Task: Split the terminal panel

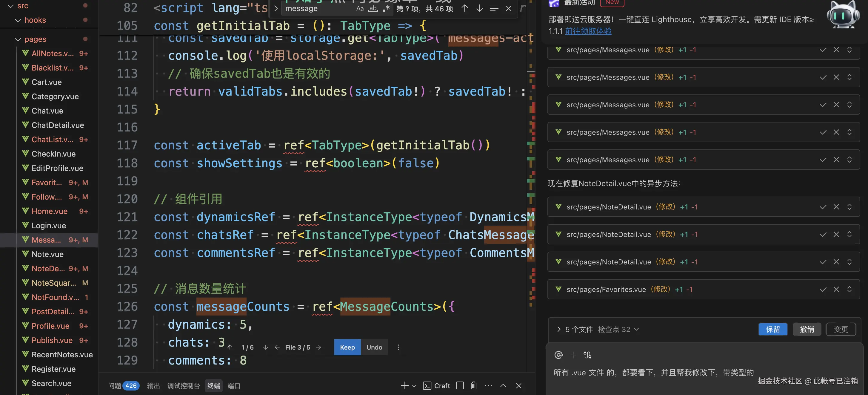Action: [x=460, y=385]
